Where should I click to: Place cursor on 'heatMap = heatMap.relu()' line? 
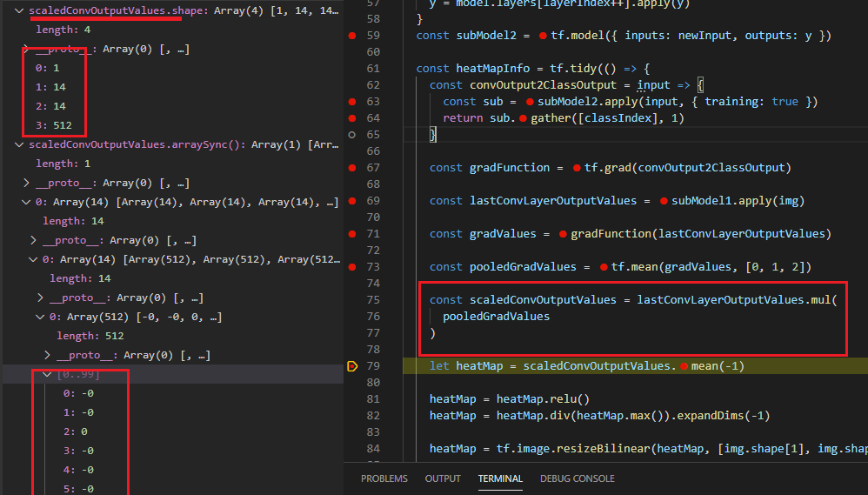(x=510, y=399)
